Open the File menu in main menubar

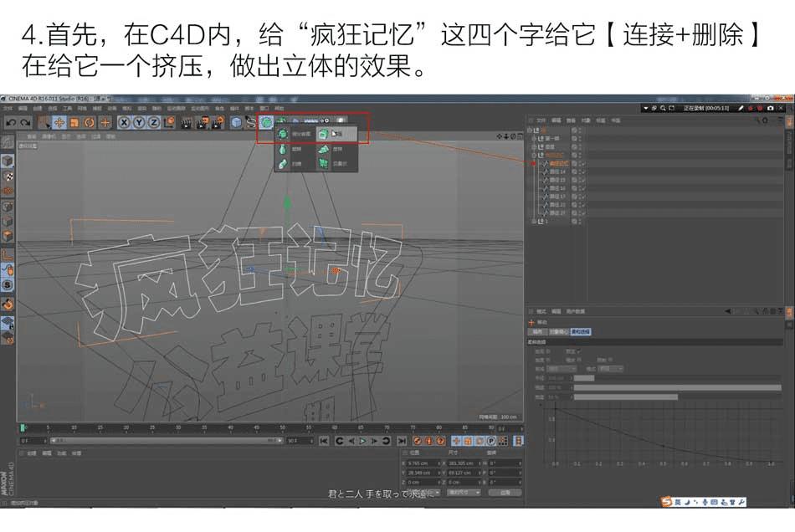click(8, 109)
